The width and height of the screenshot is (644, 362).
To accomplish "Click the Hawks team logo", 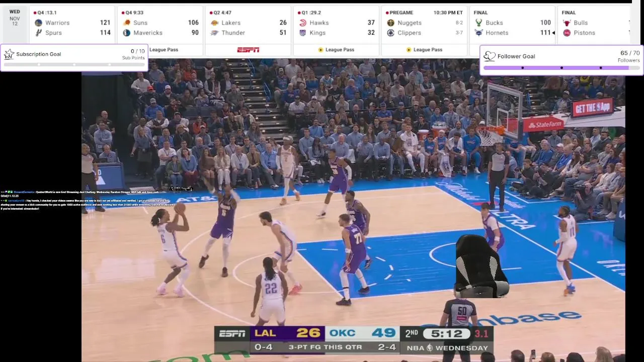I will click(x=303, y=23).
